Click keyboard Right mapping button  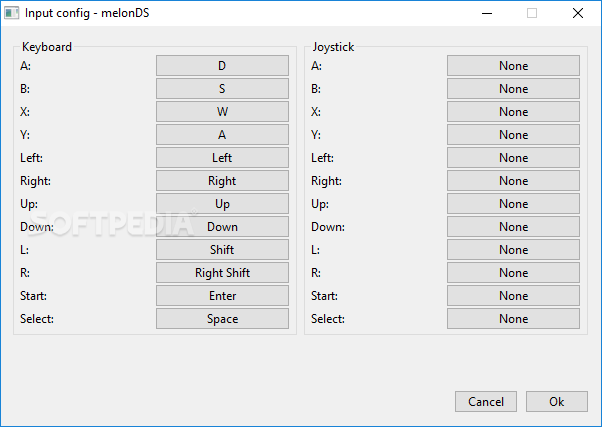[222, 181]
